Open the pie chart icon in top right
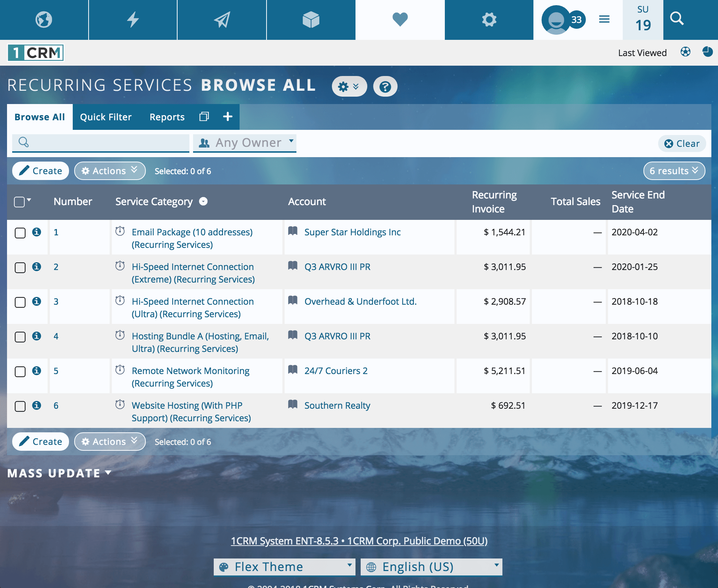718x588 pixels. [708, 52]
